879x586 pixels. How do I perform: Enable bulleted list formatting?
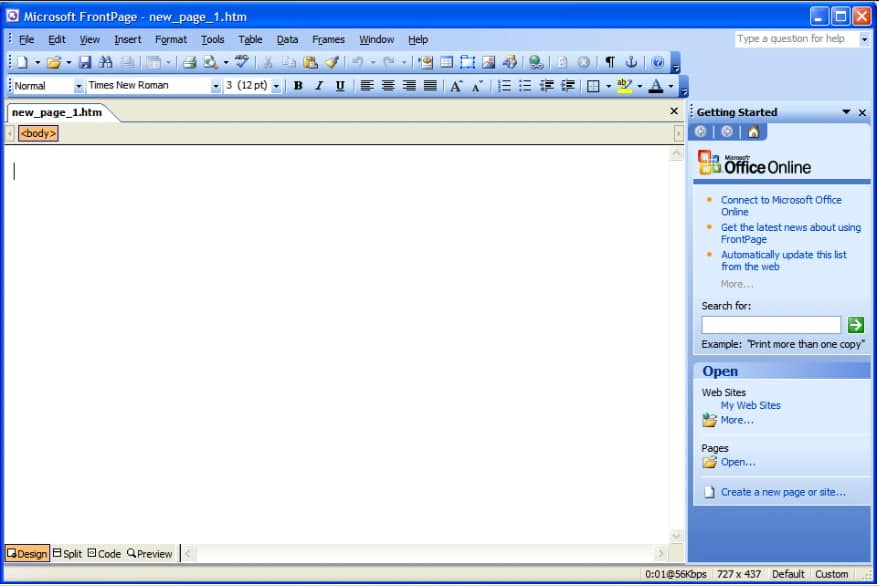(524, 86)
